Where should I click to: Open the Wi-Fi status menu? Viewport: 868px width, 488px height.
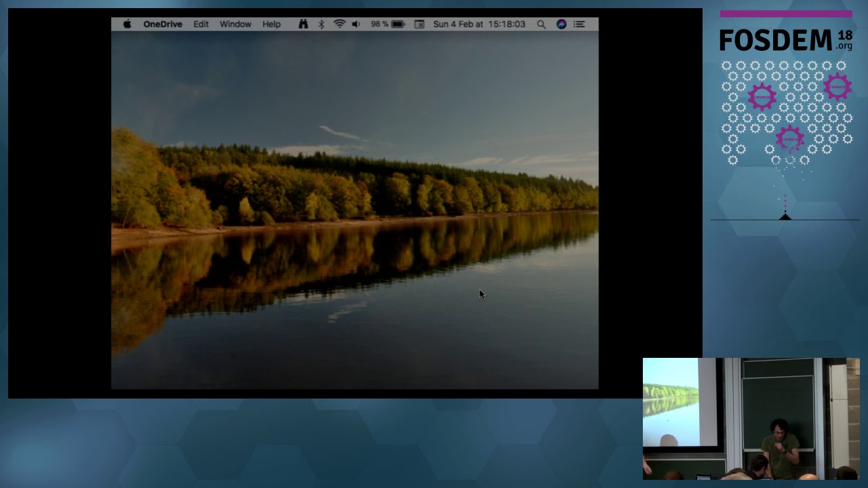(340, 24)
